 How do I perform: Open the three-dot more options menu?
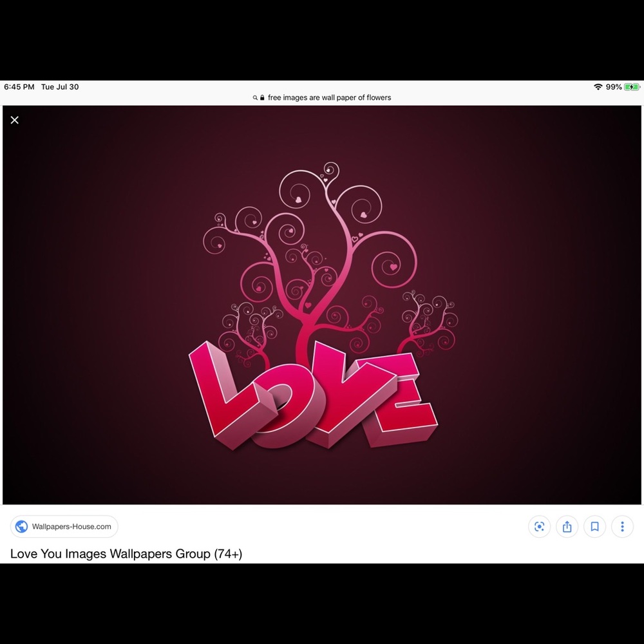pos(622,527)
